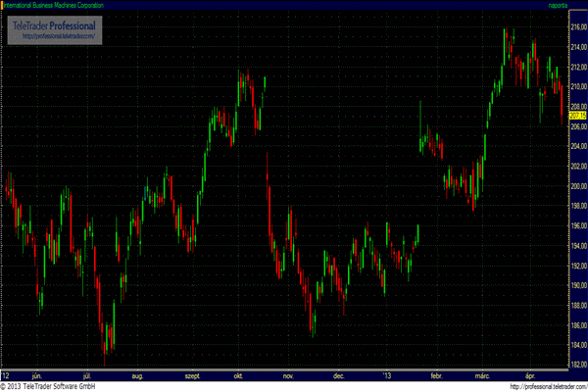588x392 pixels.
Task: Select the 'okt.' time axis label
Action: pyautogui.click(x=238, y=374)
